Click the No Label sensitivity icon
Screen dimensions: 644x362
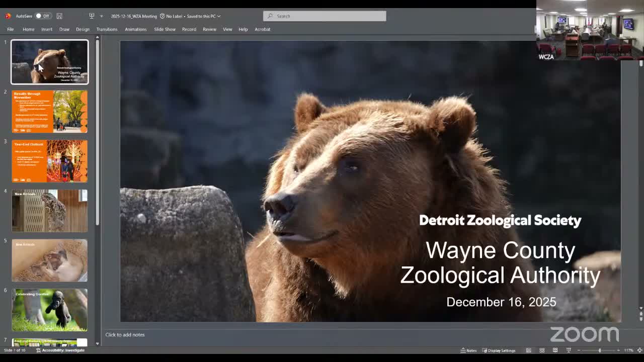[163, 16]
